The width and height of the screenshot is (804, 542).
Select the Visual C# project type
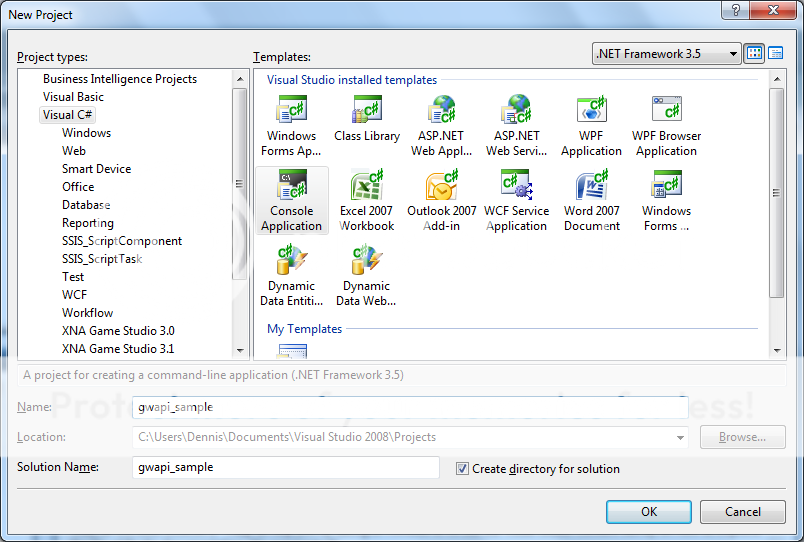pyautogui.click(x=67, y=115)
